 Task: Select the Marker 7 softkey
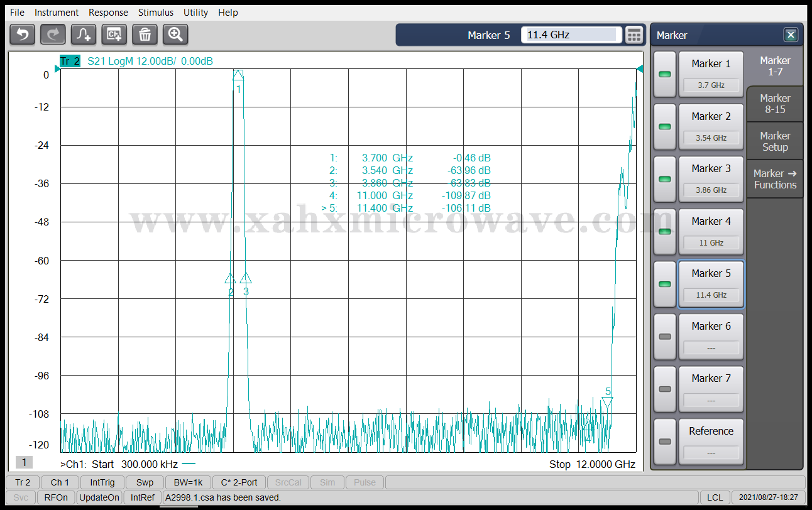click(x=711, y=389)
